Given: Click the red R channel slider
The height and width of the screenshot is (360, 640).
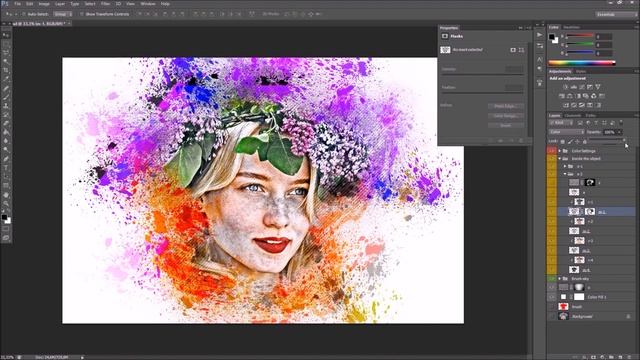Looking at the screenshot, I should [x=580, y=37].
